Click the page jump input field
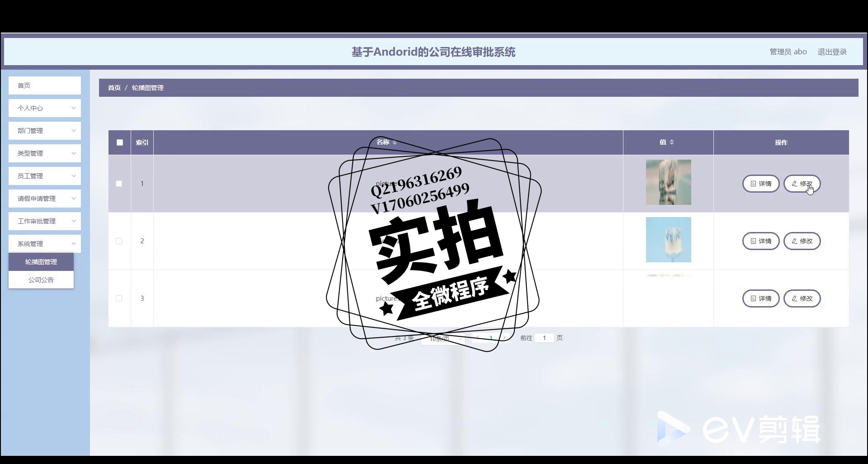The width and height of the screenshot is (868, 464). click(x=544, y=338)
